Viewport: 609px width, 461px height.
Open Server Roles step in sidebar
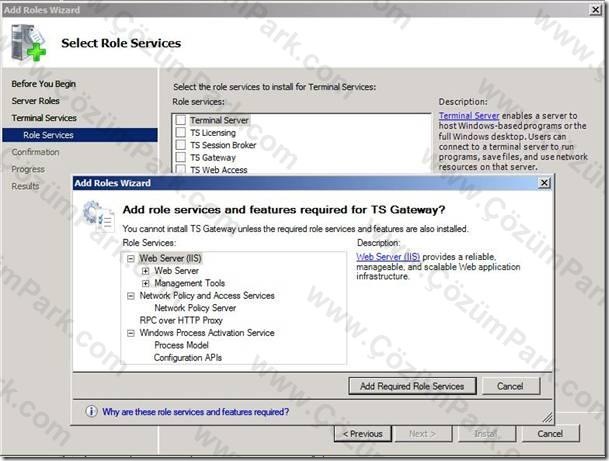(x=35, y=101)
